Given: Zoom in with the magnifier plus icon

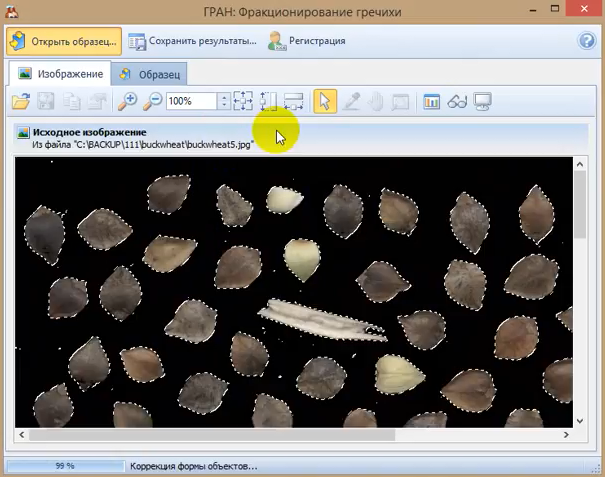Looking at the screenshot, I should (127, 101).
